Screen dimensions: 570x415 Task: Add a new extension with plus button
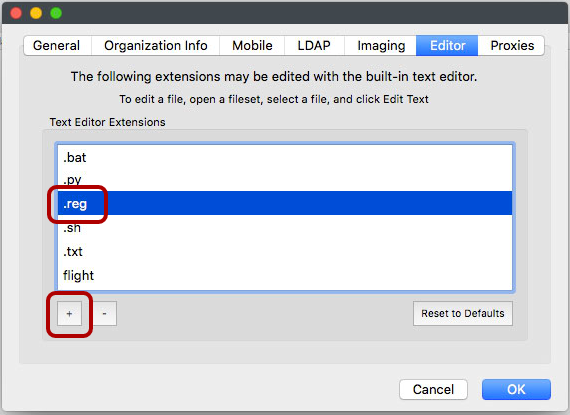click(x=69, y=314)
